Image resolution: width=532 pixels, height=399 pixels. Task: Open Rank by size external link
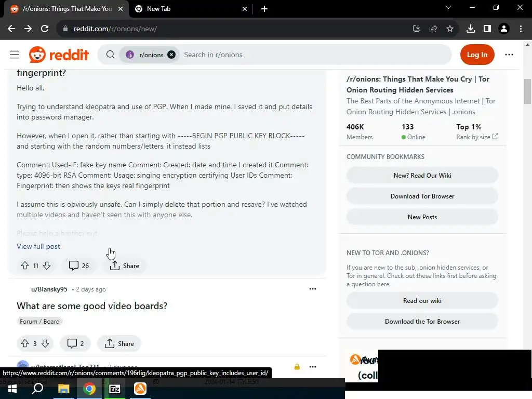[477, 137]
